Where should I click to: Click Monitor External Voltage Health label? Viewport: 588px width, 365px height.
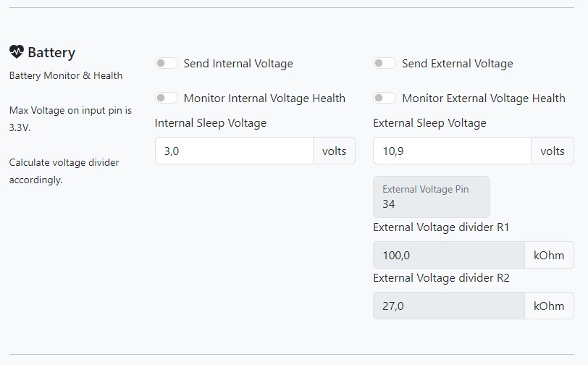pyautogui.click(x=484, y=98)
